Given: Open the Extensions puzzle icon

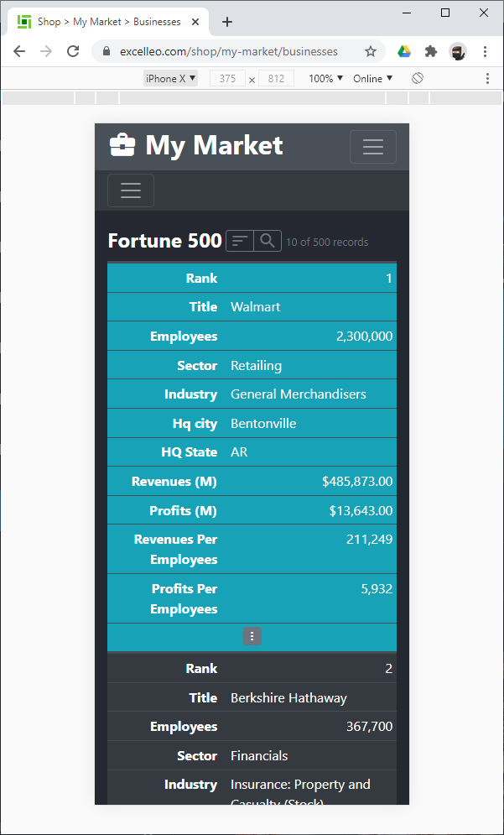Looking at the screenshot, I should click(430, 52).
